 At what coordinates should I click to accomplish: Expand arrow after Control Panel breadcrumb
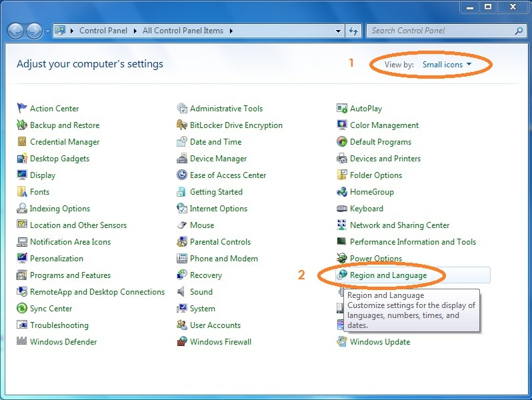coord(135,31)
